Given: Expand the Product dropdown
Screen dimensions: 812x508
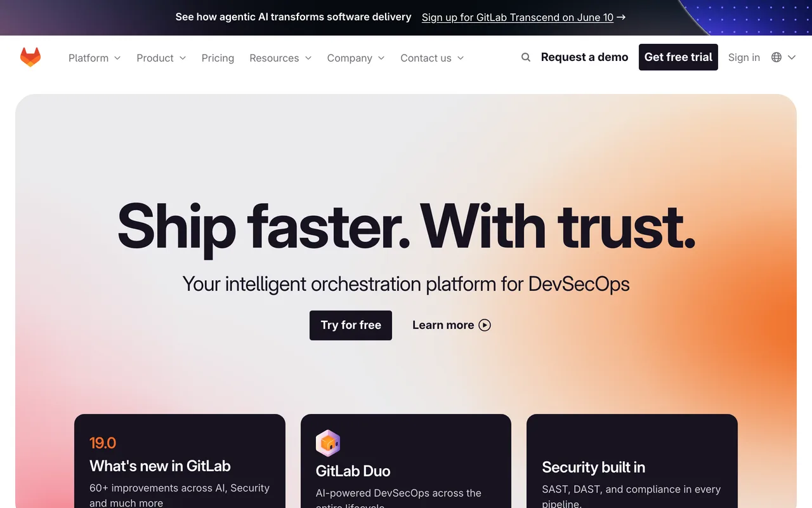Looking at the screenshot, I should pos(161,58).
